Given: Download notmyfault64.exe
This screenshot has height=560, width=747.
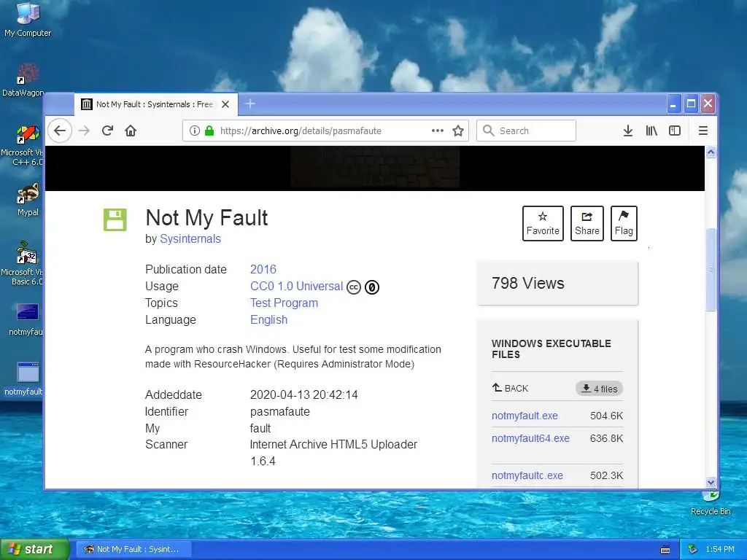Looking at the screenshot, I should [x=530, y=438].
